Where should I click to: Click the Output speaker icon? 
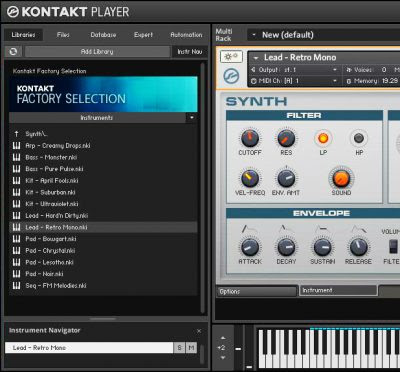[253, 70]
